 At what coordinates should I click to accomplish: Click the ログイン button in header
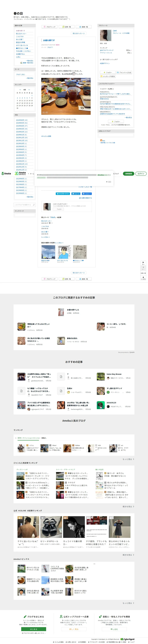[141, 174]
